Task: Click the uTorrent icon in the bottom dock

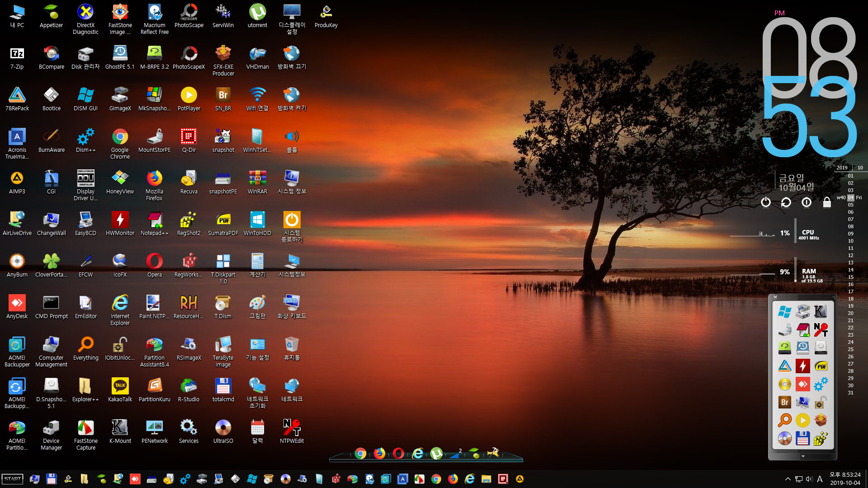Action: [x=437, y=453]
